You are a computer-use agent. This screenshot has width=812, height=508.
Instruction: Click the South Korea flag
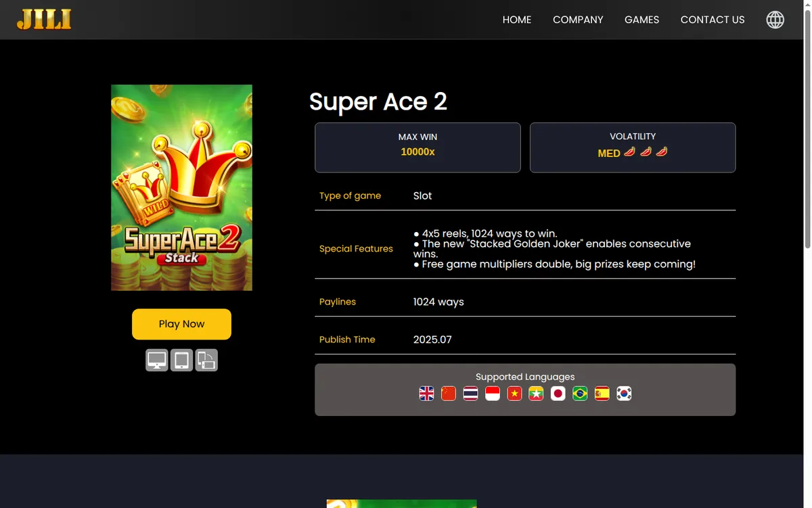point(624,394)
